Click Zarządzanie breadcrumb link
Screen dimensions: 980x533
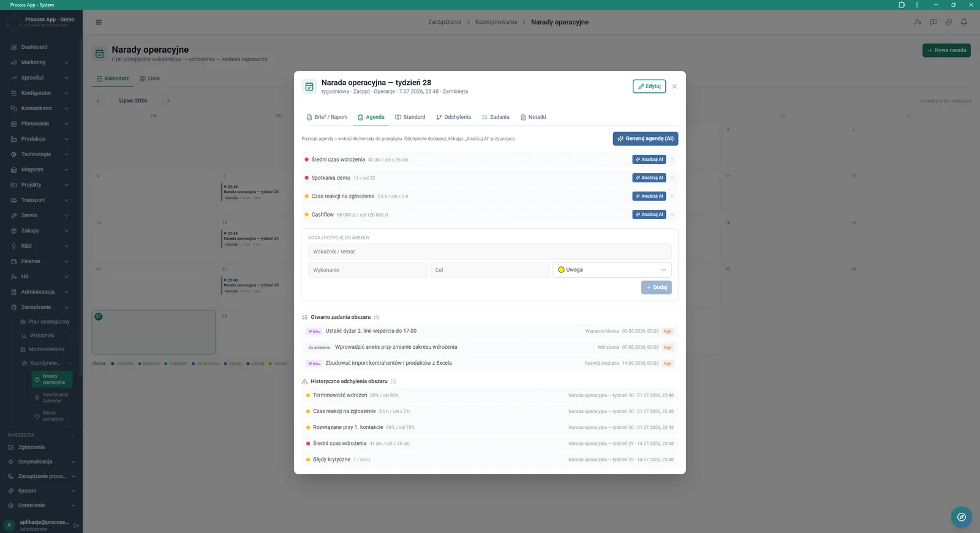click(445, 22)
